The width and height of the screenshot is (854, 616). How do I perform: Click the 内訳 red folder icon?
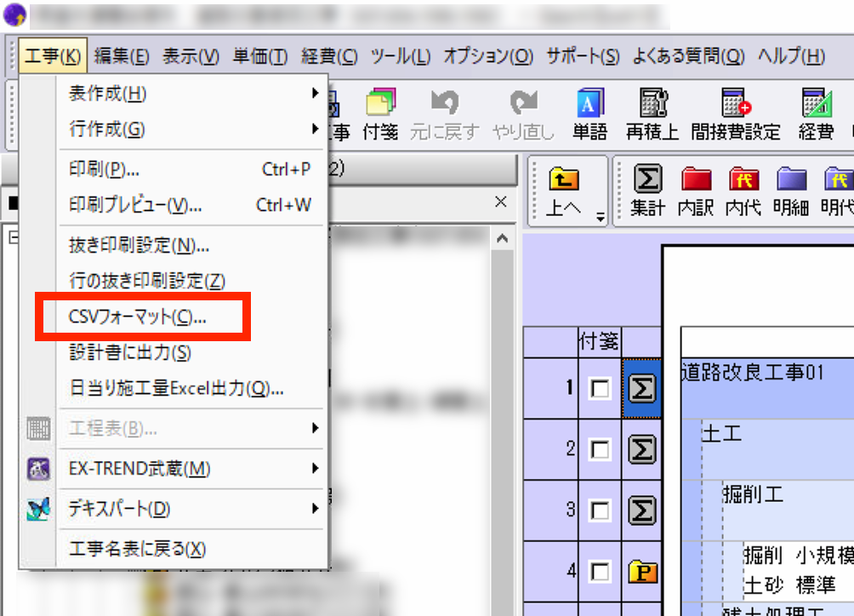click(x=696, y=191)
